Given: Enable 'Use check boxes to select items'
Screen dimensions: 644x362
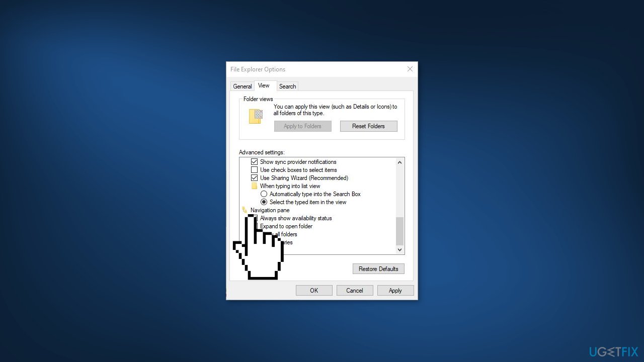Looking at the screenshot, I should [x=255, y=169].
